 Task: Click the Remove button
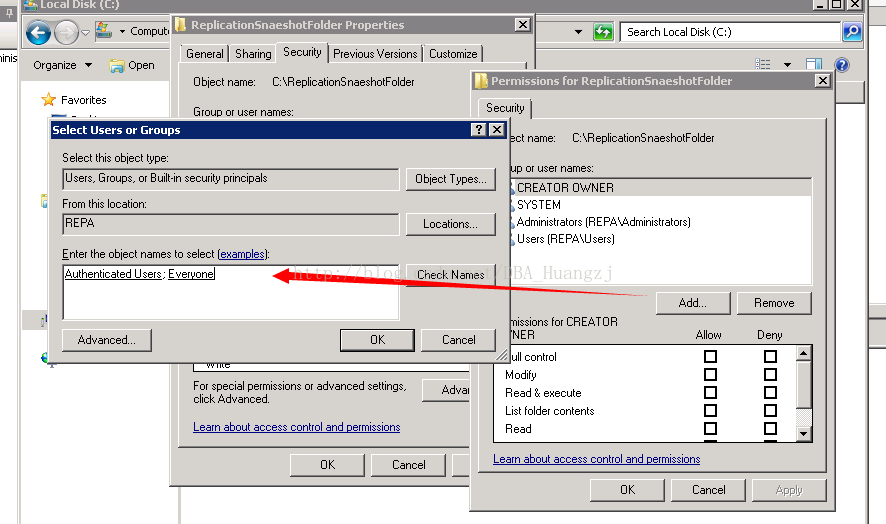click(774, 303)
